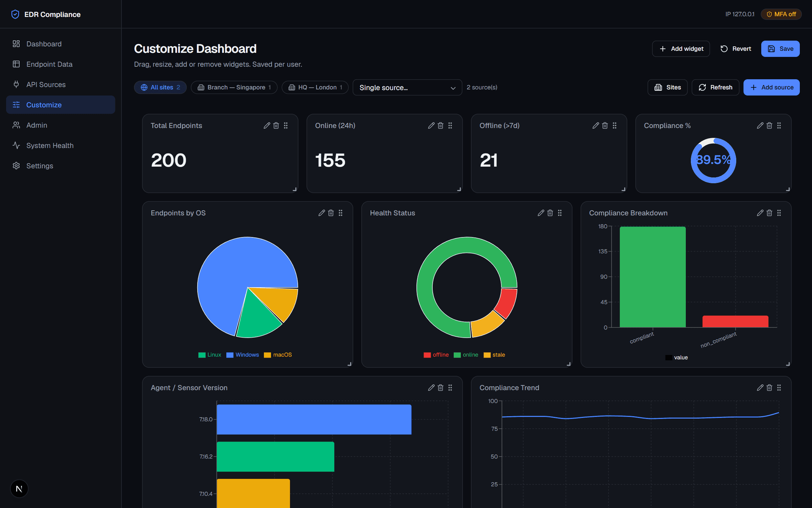This screenshot has height=508, width=812.
Task: Click the MFA off badge
Action: 781,14
